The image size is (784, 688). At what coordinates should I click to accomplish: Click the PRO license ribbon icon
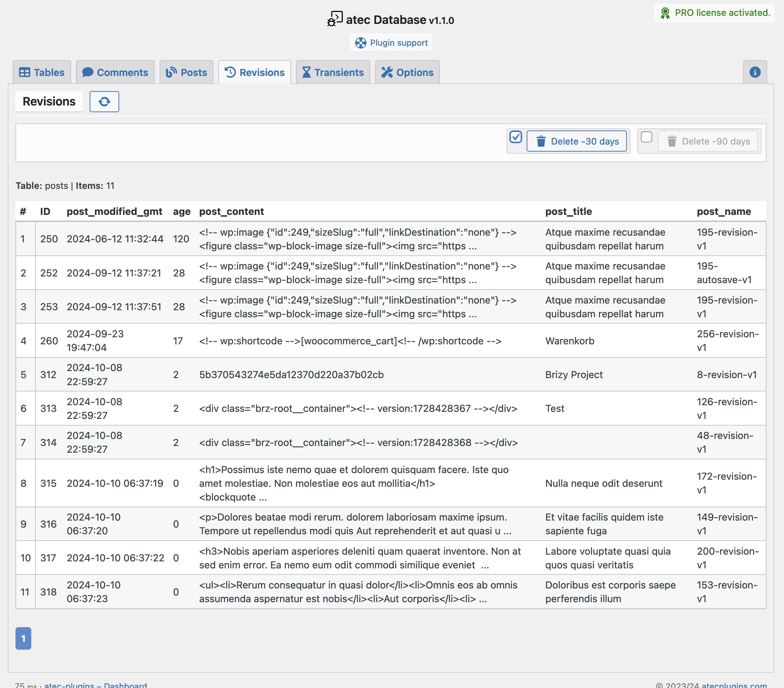point(665,13)
